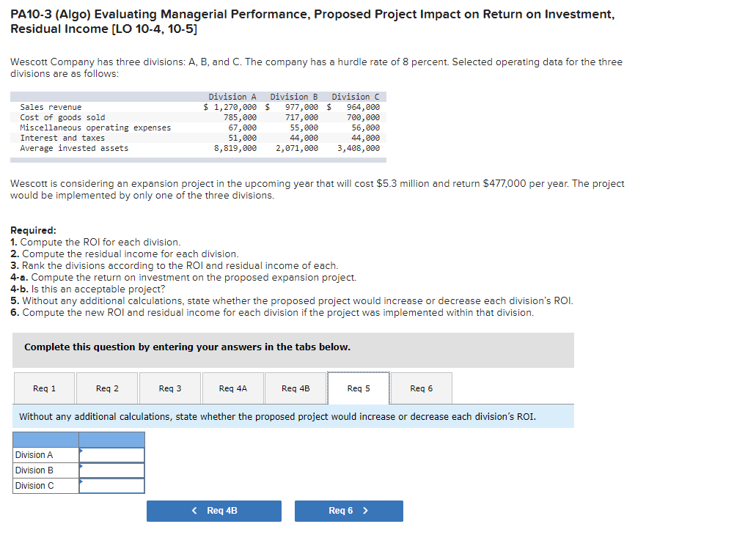Open the Req 4B tab
Image resolution: width=756 pixels, height=543 pixels.
(x=296, y=388)
